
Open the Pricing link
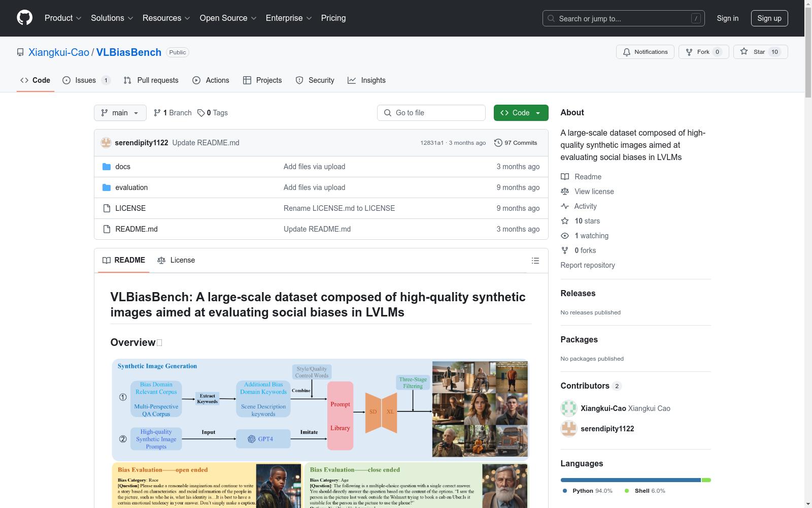333,18
